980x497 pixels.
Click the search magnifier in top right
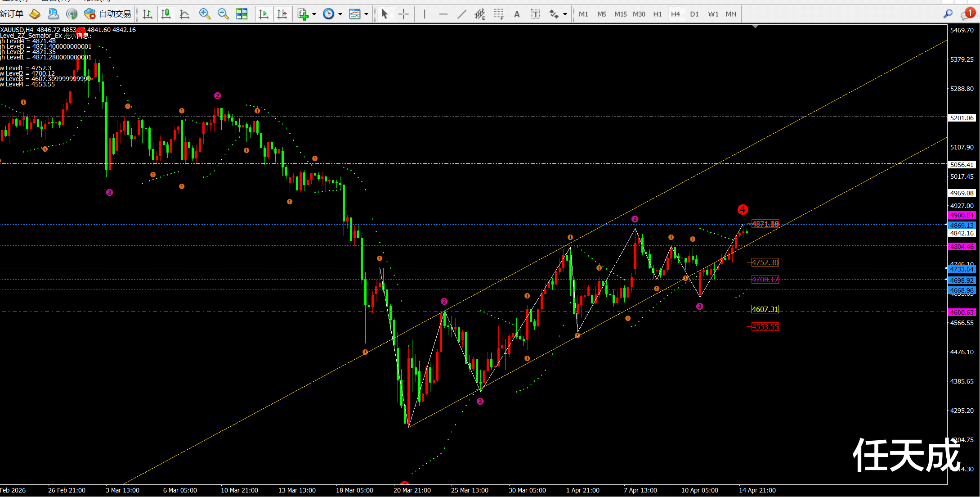pos(948,14)
